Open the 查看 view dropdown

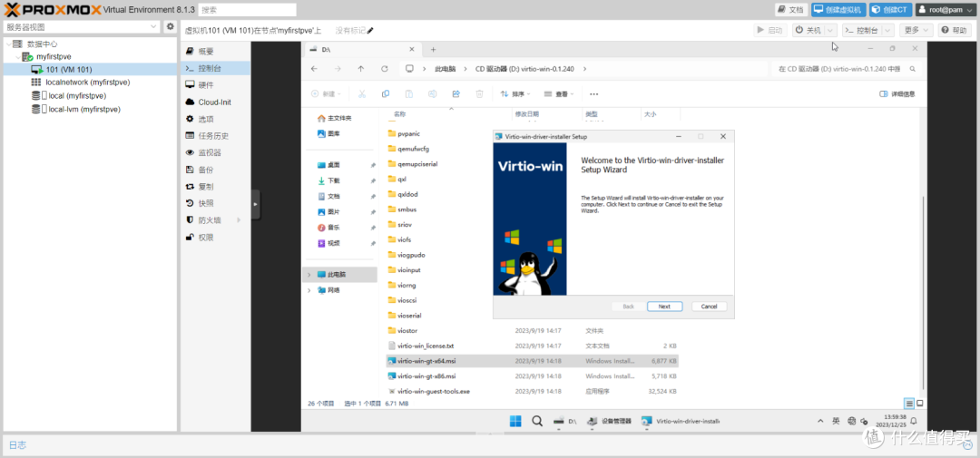click(x=559, y=93)
